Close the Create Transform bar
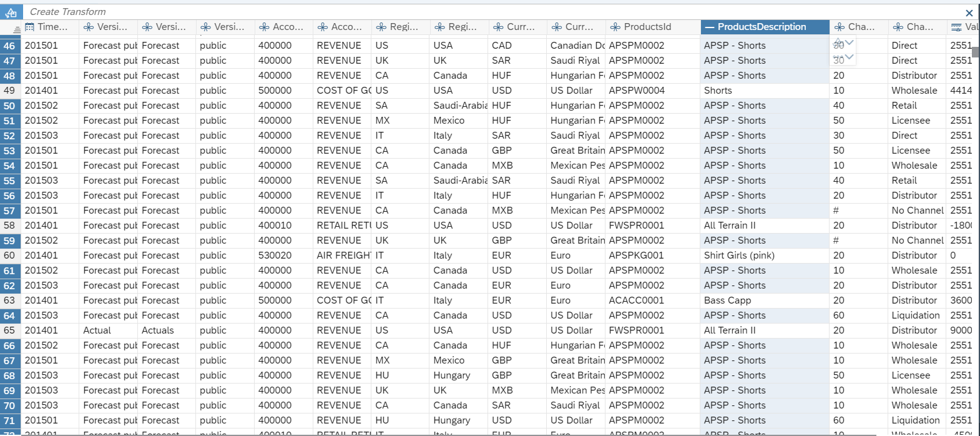 (969, 12)
